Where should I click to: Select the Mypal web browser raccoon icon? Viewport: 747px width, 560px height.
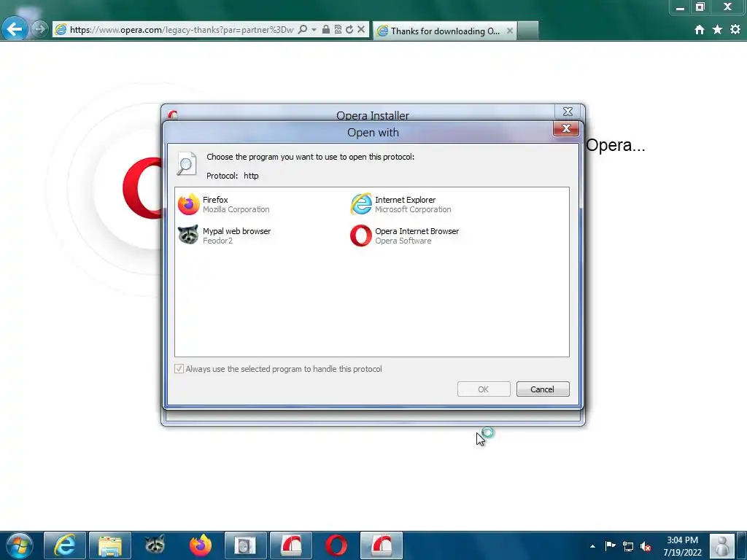tap(188, 236)
